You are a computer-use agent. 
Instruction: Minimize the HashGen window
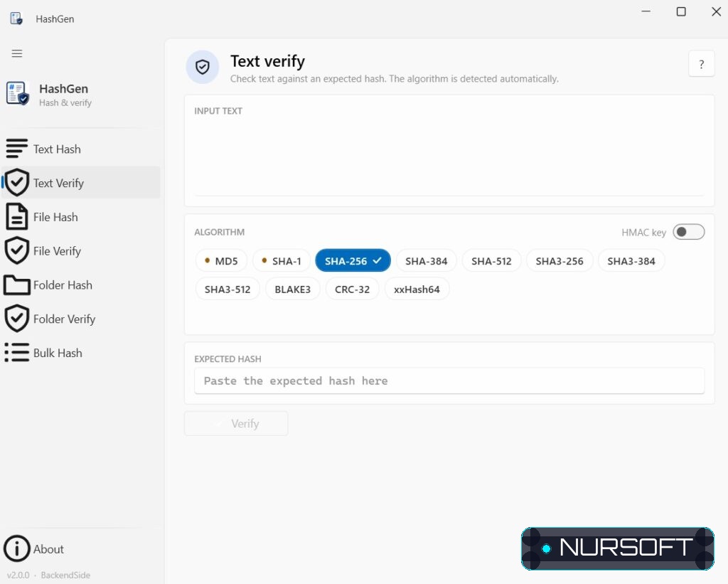pyautogui.click(x=646, y=11)
